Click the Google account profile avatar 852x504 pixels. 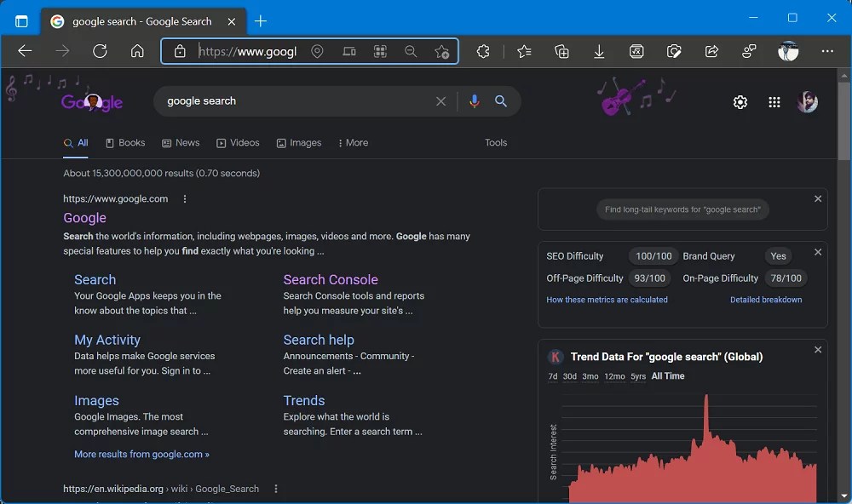coord(807,101)
